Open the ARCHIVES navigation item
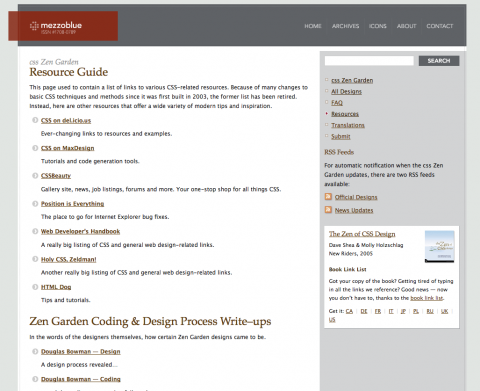The width and height of the screenshot is (480, 391). 345,26
